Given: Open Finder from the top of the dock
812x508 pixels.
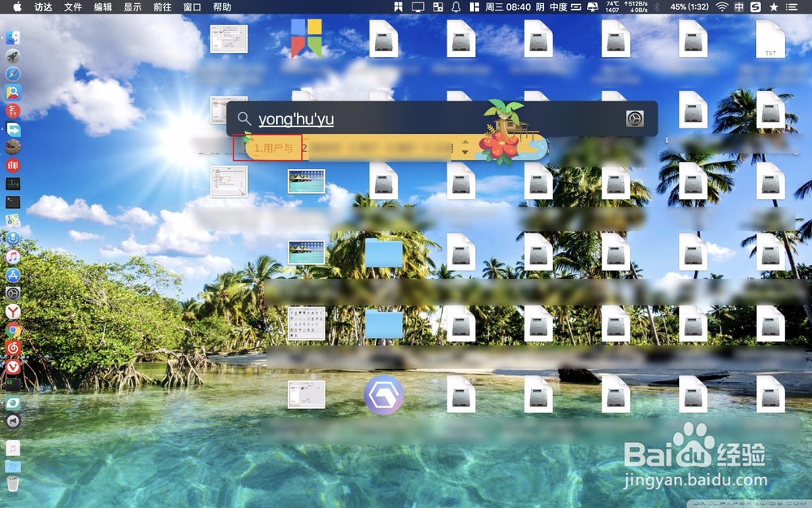Looking at the screenshot, I should pyautogui.click(x=13, y=36).
